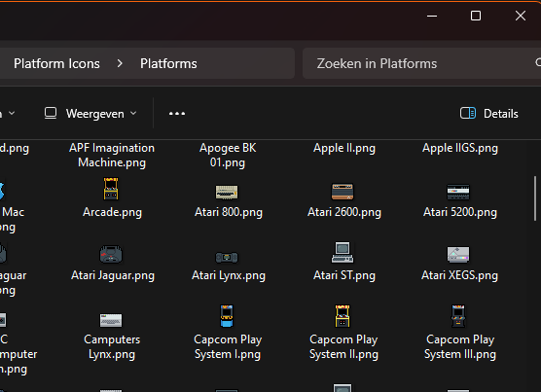Minimize the File Explorer window
The width and height of the screenshot is (541, 392).
432,16
